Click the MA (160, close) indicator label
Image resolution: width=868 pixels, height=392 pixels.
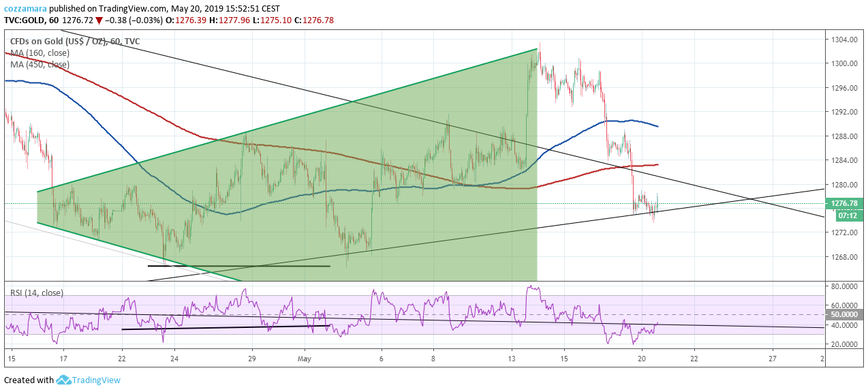coord(40,53)
